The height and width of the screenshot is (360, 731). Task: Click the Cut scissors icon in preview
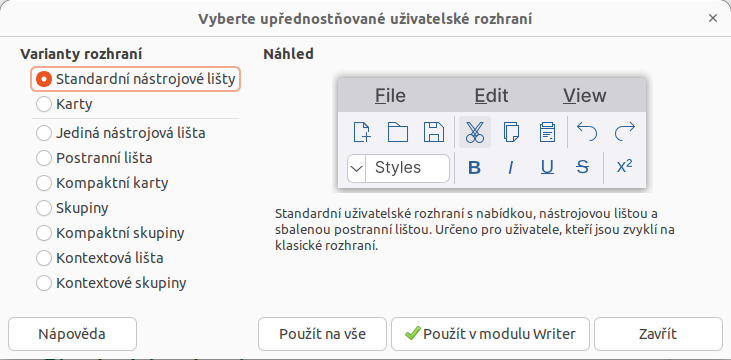pyautogui.click(x=475, y=132)
